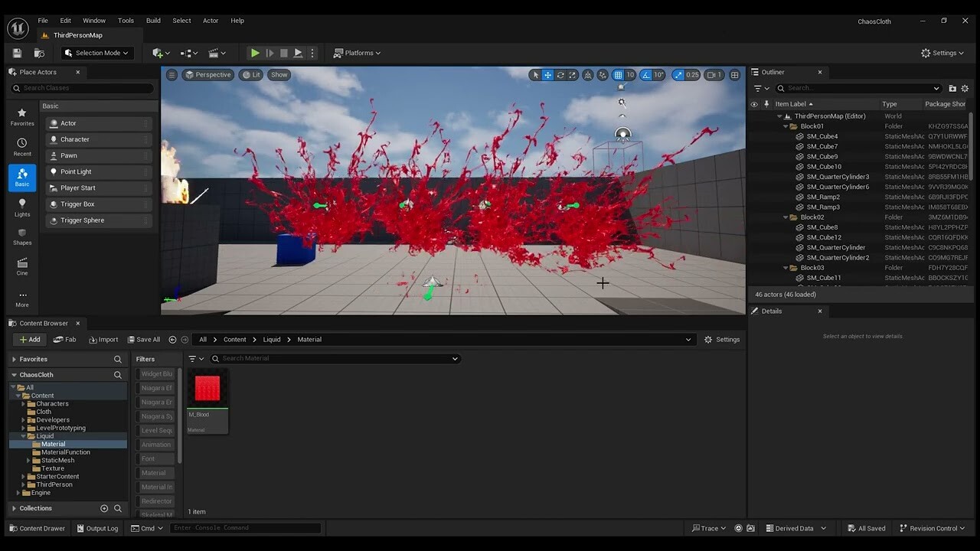Select the Rotate transform tool in viewport
This screenshot has width=980, height=551.
coord(560,75)
